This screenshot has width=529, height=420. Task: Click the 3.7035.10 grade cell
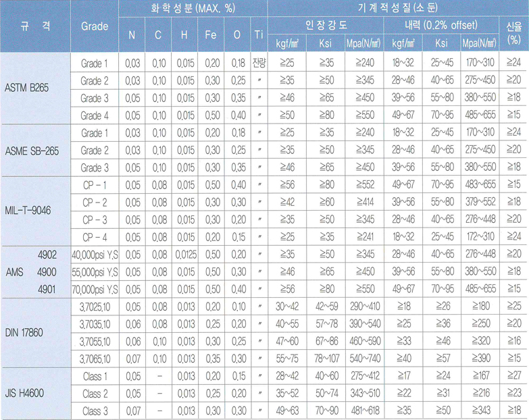coord(95,325)
